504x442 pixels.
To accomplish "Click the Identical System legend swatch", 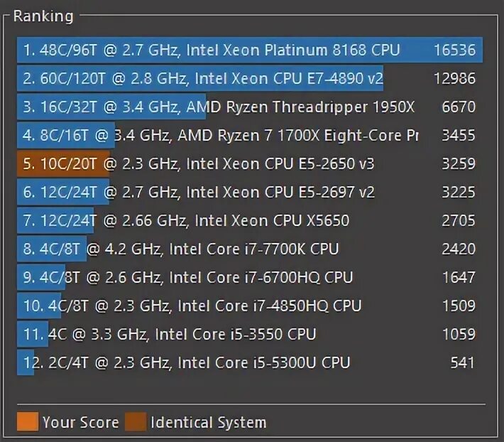I will pos(136,421).
